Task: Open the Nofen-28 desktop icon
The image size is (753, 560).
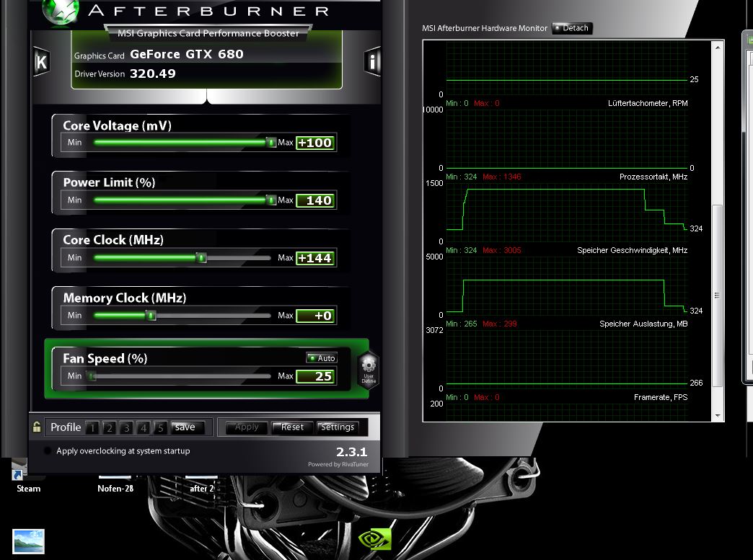Action: click(115, 484)
